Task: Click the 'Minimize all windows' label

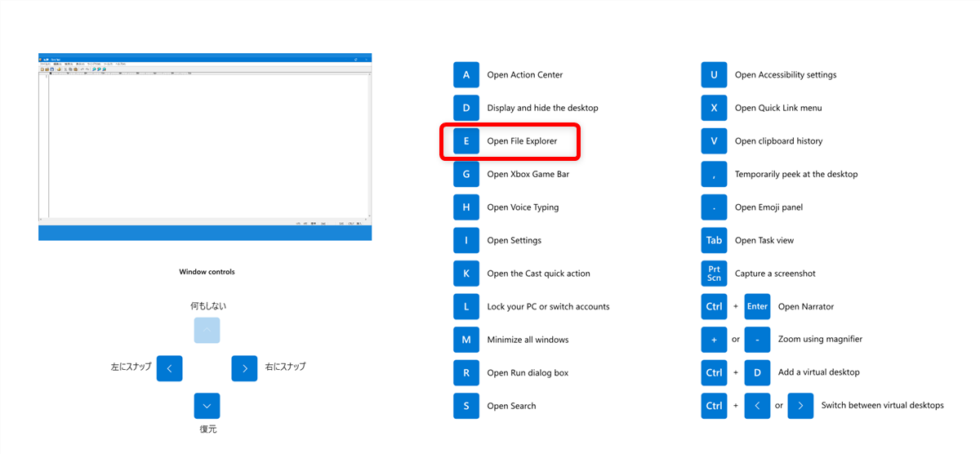Action: pyautogui.click(x=528, y=340)
